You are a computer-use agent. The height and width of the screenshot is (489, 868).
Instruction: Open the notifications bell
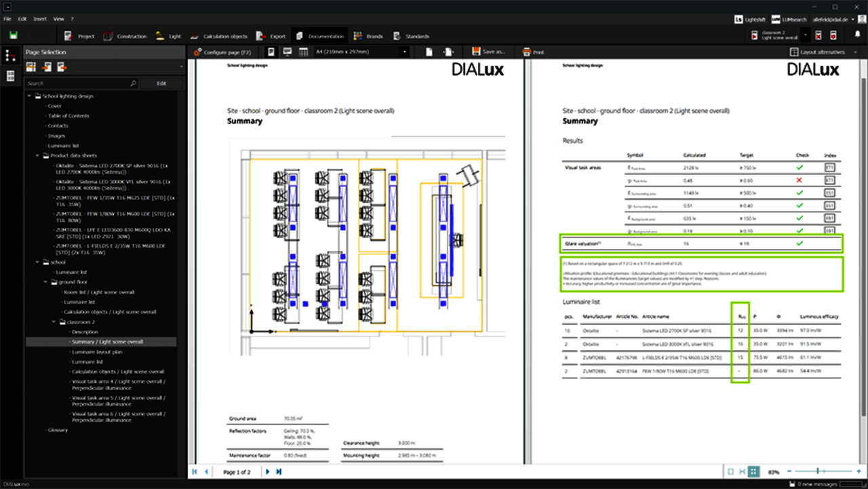(857, 35)
